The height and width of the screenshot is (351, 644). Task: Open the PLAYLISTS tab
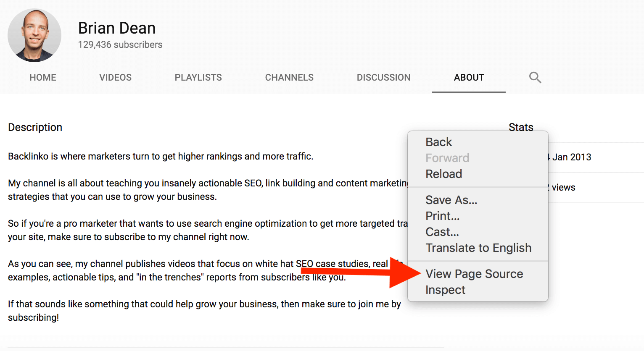click(x=198, y=78)
